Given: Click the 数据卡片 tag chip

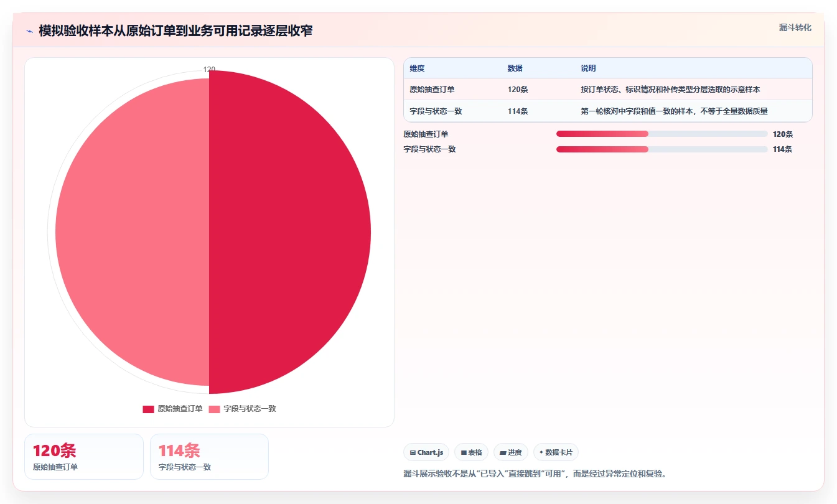Looking at the screenshot, I should [x=556, y=452].
